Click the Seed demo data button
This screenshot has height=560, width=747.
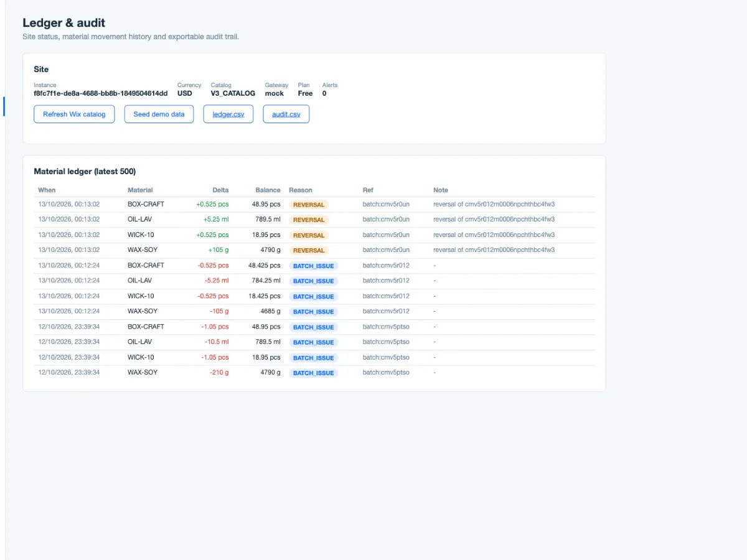pyautogui.click(x=159, y=114)
